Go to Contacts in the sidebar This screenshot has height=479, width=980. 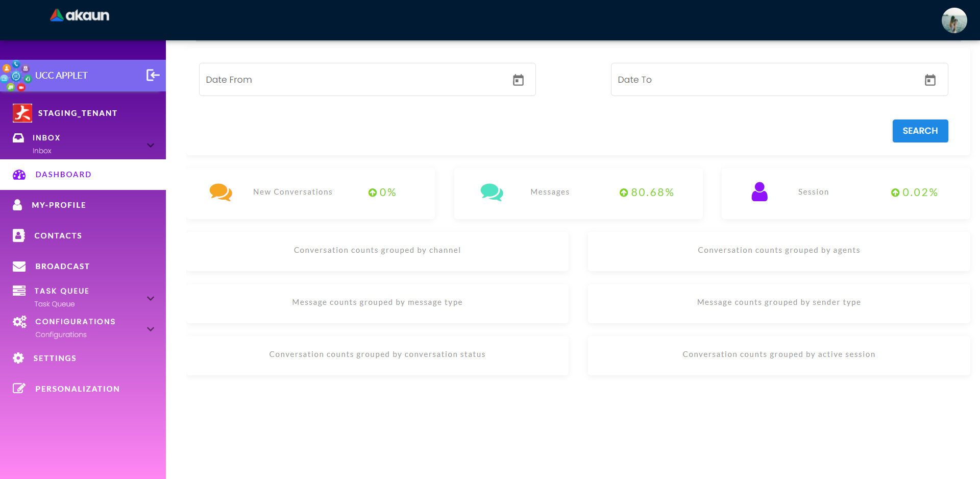pos(58,235)
